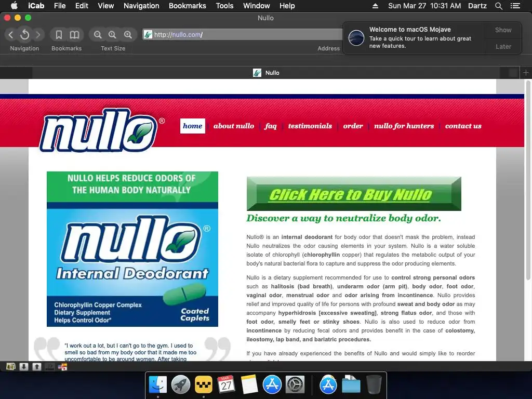The width and height of the screenshot is (532, 399).
Task: Click Later on the Mojave notification
Action: [503, 46]
